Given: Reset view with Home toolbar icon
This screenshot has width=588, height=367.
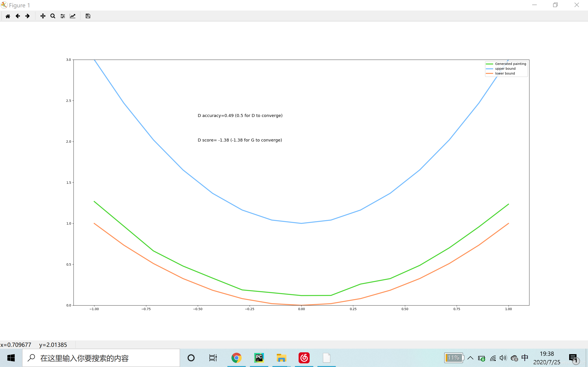Looking at the screenshot, I should pos(8,16).
